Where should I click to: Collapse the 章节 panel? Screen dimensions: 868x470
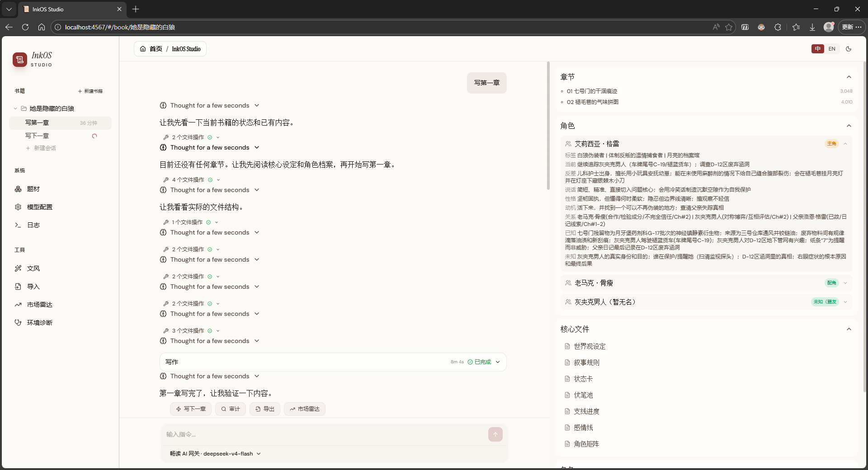pos(849,77)
